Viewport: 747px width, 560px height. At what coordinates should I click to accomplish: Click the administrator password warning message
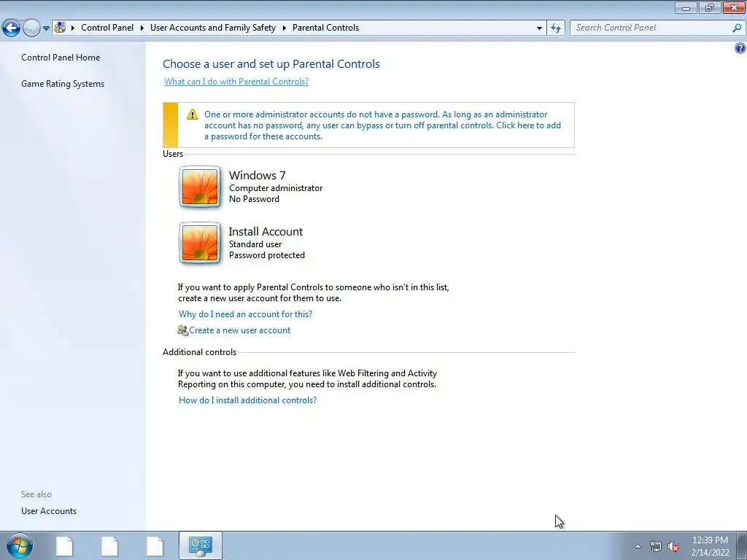click(x=382, y=125)
